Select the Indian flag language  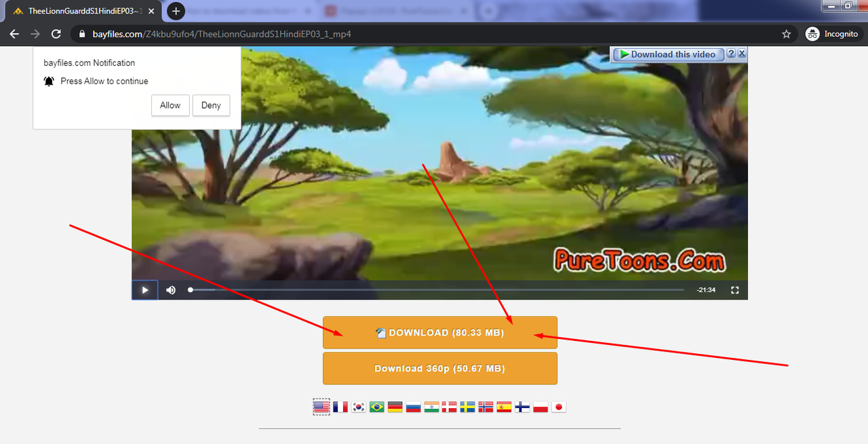(x=431, y=407)
